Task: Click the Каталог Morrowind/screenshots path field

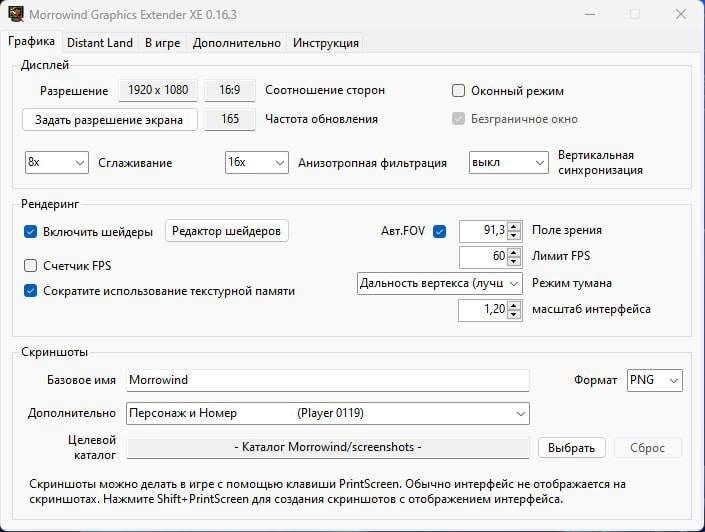Action: pos(328,447)
